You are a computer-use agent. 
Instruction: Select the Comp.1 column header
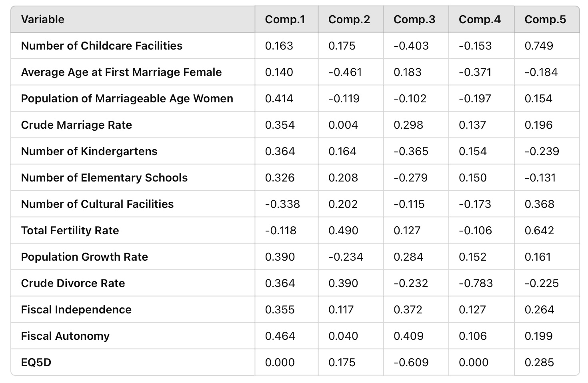click(x=285, y=19)
